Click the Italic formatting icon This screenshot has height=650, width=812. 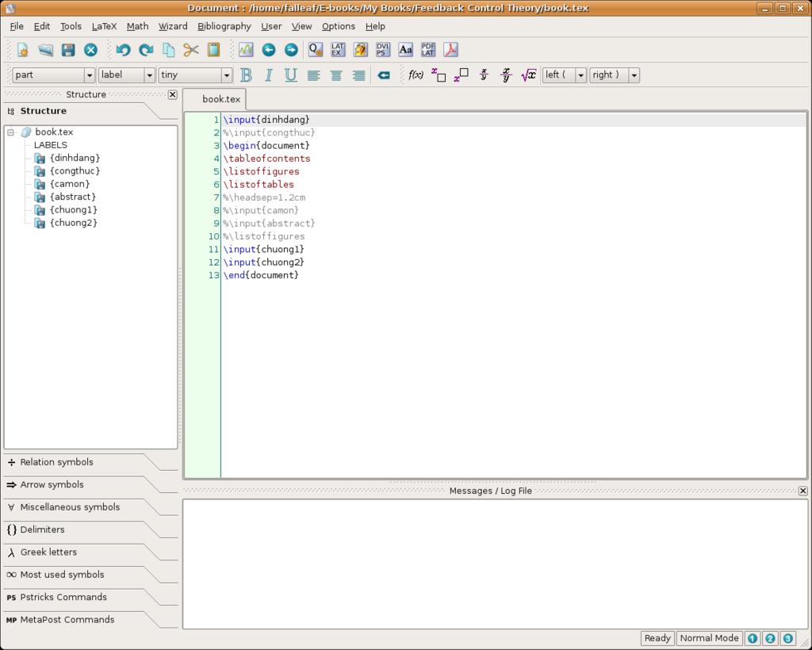268,75
